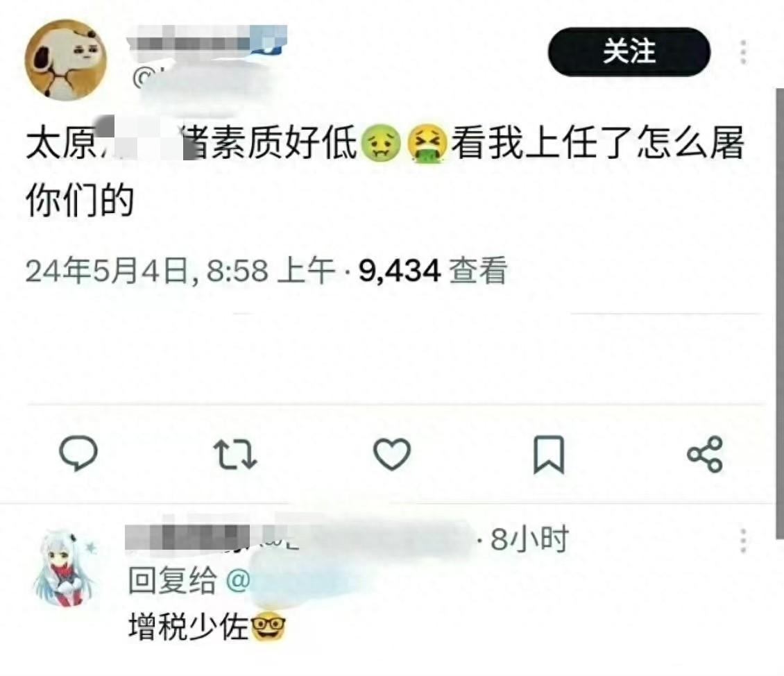The height and width of the screenshot is (676, 784).
Task: Open the 9,434 查看 view count
Action: [x=433, y=271]
